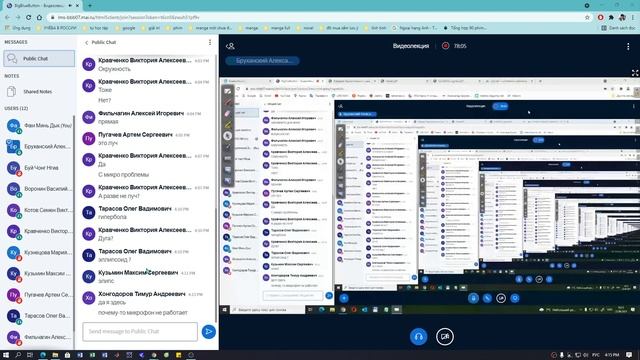
Task: Open the Chrome menu
Action: (x=633, y=18)
